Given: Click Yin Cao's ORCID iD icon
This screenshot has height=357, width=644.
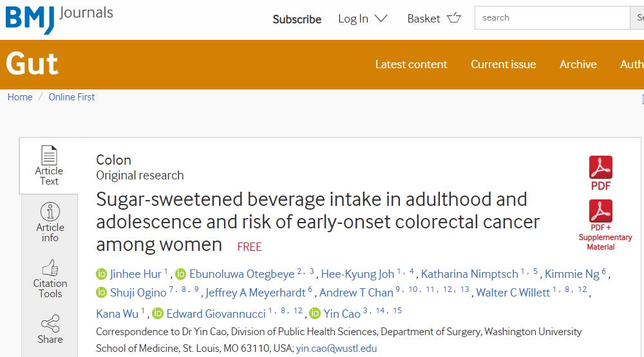Looking at the screenshot, I should point(314,314).
